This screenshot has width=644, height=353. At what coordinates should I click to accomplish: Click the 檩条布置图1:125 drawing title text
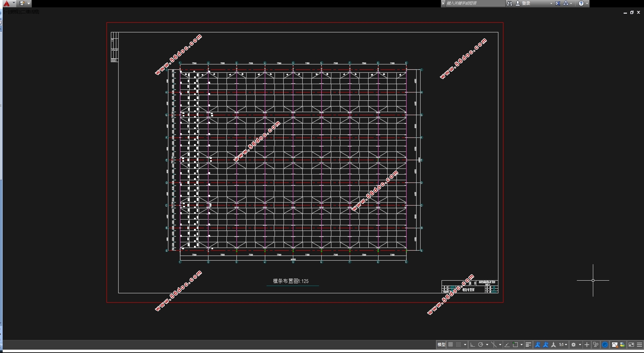point(291,281)
